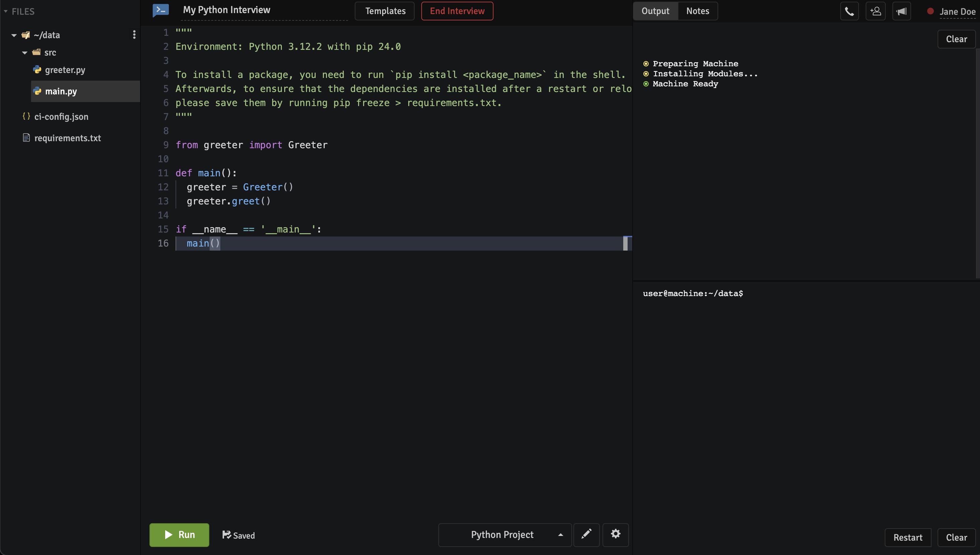
Task: Click the phone call icon
Action: 849,11
